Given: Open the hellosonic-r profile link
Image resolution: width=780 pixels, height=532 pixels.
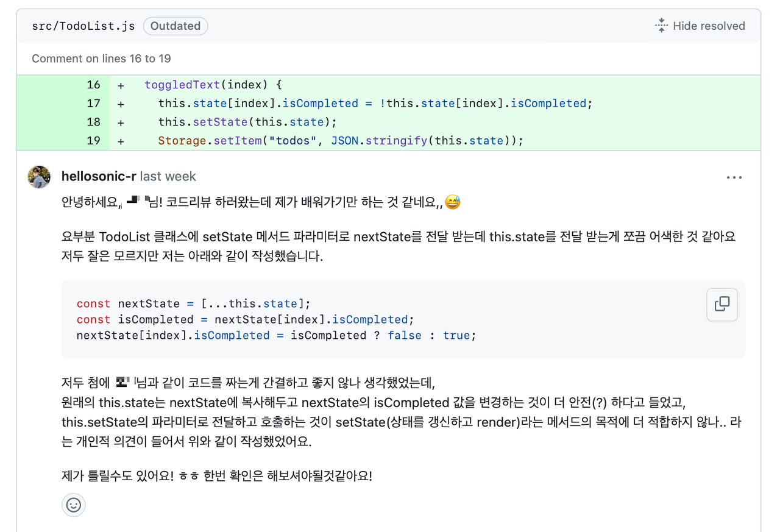Looking at the screenshot, I should pos(99,177).
